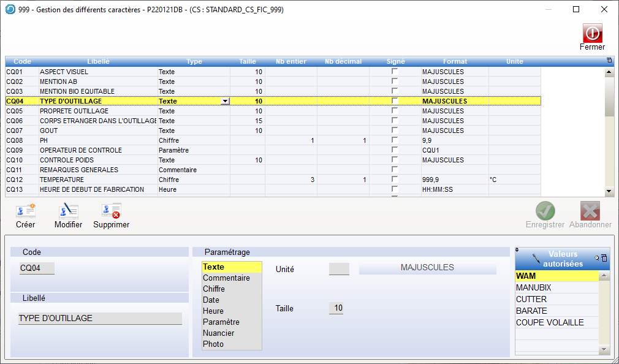619x364 pixels.
Task: Open the table options icon in grid header corner
Action: tap(609, 61)
